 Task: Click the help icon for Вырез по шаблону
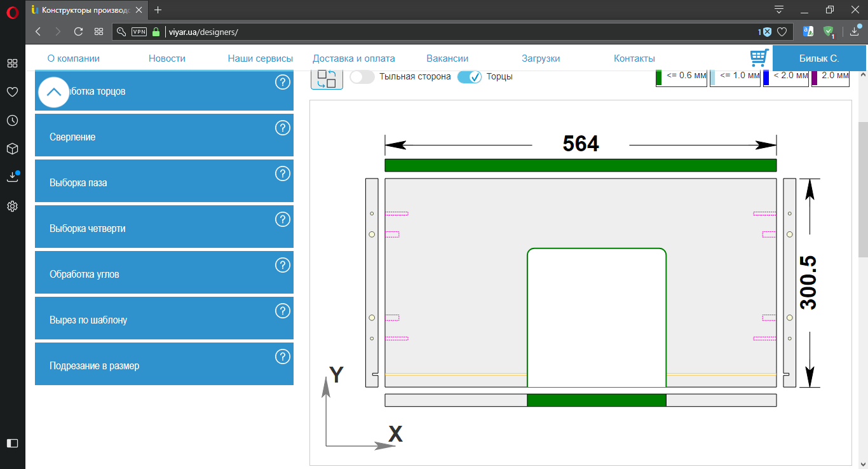(x=283, y=311)
